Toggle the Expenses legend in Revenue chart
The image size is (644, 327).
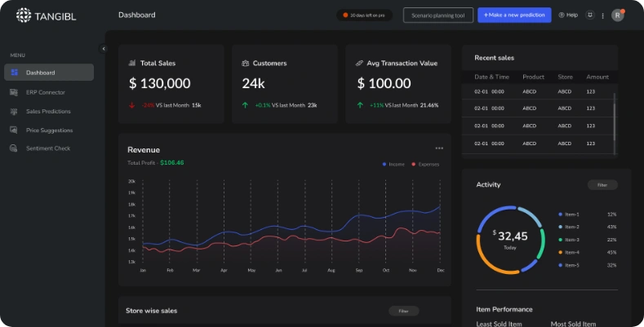pos(425,164)
